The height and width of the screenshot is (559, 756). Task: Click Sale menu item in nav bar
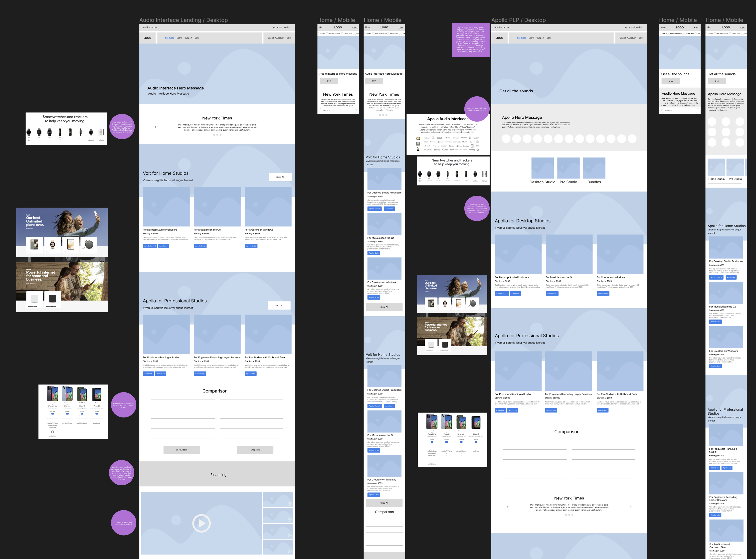[x=197, y=38]
